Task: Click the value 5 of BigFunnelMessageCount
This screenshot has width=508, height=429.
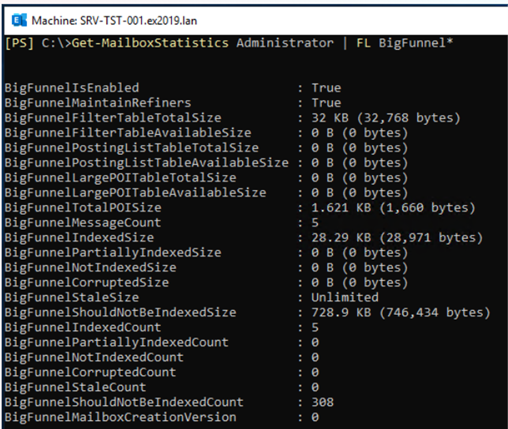Action: (315, 223)
